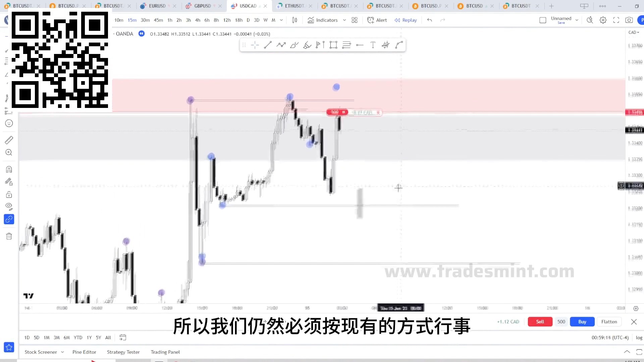Viewport: 644px width, 362px height.
Task: Switch to the EURUSD tab
Action: (x=157, y=6)
